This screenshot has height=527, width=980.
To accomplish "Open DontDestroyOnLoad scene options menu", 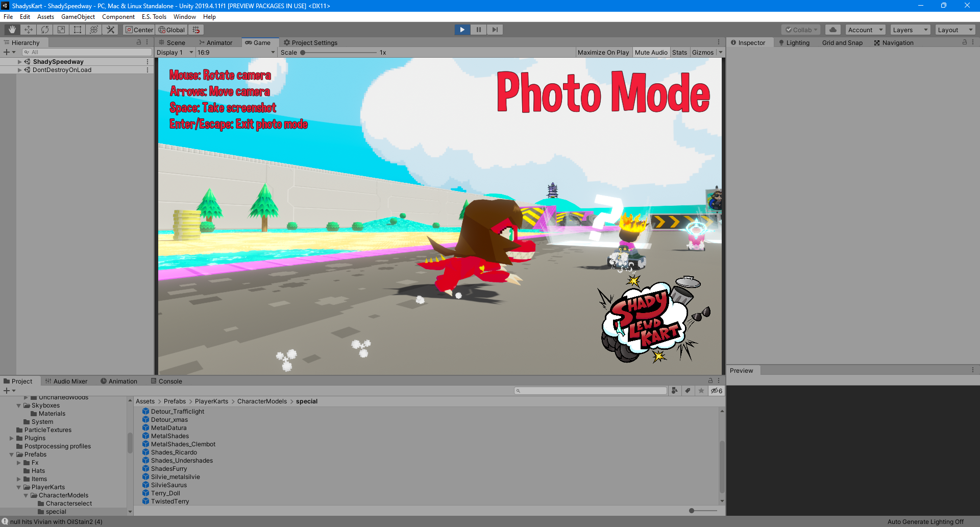I will tap(148, 70).
